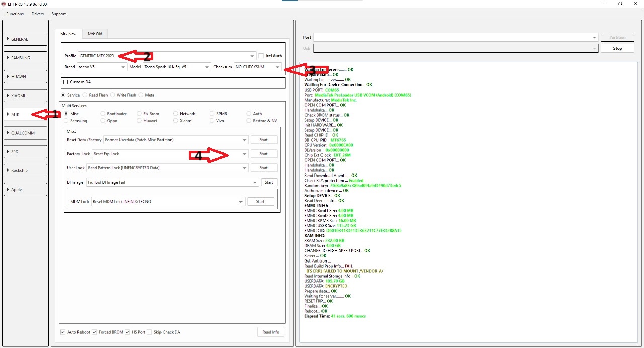Switch to the Mtk New tab

(68, 34)
